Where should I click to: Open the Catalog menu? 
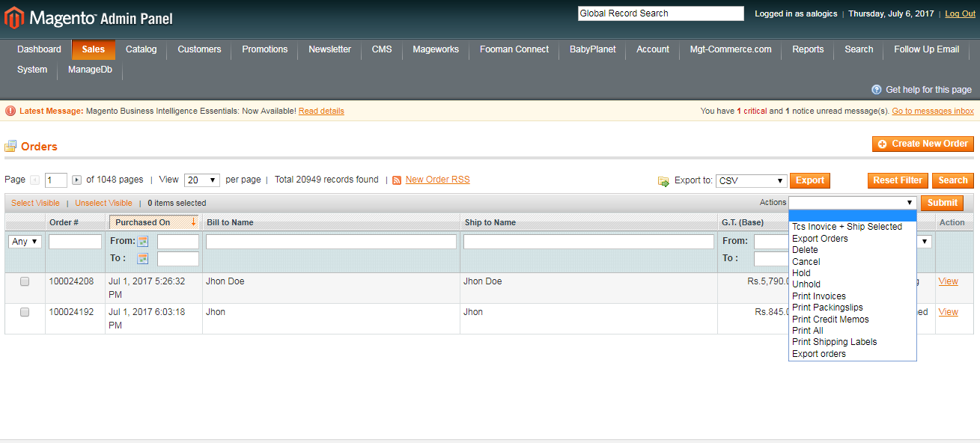tap(141, 49)
